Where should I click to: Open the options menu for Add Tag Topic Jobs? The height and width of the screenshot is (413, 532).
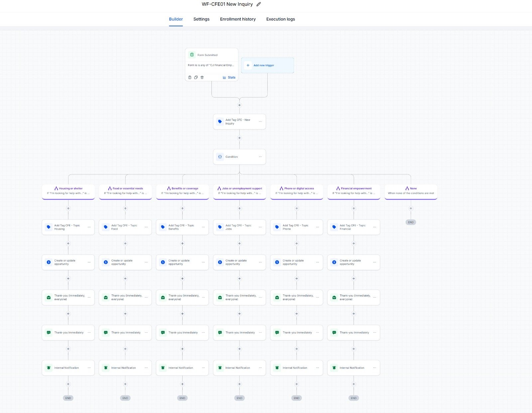coord(260,227)
